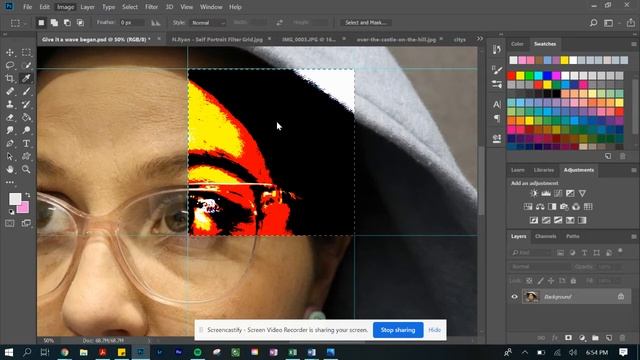Create a new layer in Layers panel
Image resolution: width=640 pixels, height=360 pixels.
(609, 338)
